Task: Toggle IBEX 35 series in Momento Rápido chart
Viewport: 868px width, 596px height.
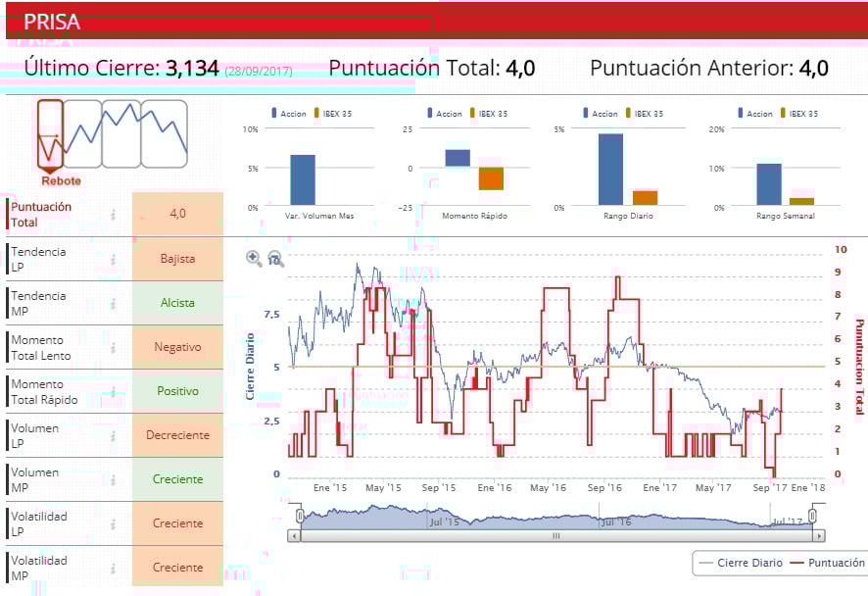Action: pos(489,113)
